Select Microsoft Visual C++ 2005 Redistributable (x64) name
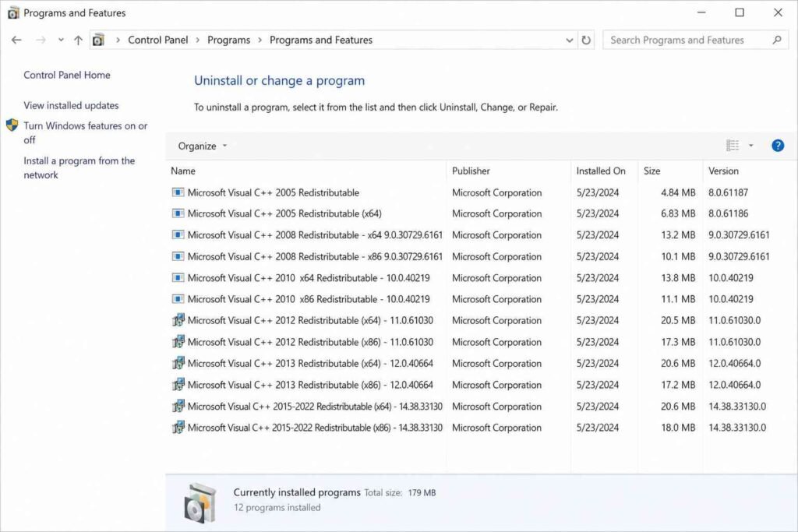 click(284, 213)
